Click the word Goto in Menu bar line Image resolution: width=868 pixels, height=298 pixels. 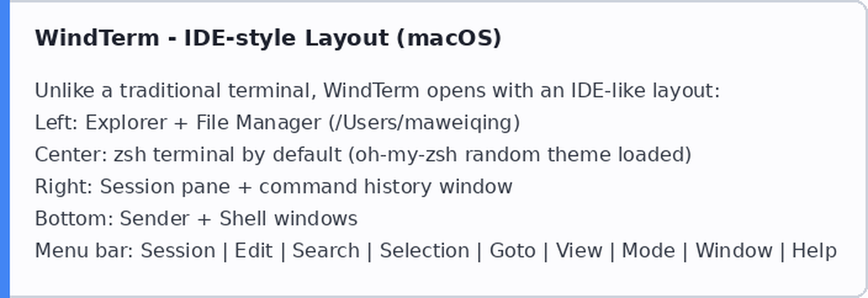(x=512, y=251)
